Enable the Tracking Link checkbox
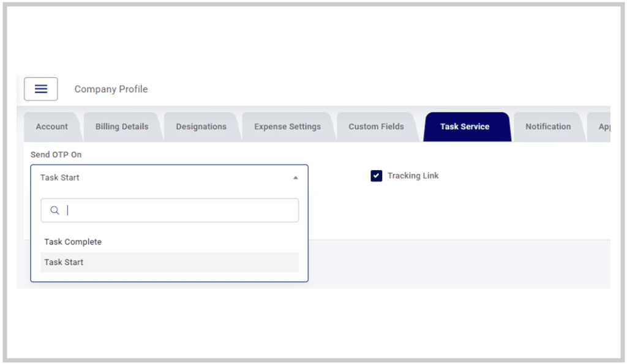 click(x=377, y=176)
